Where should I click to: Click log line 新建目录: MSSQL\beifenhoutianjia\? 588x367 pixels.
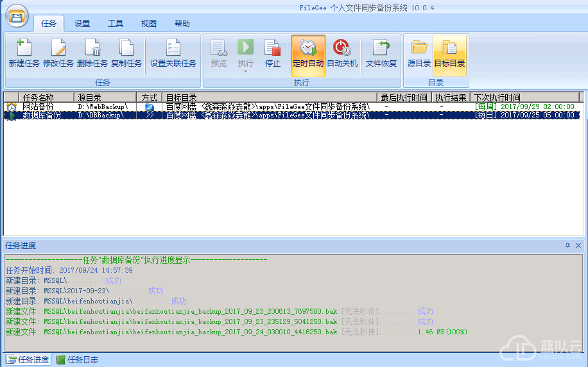pyautogui.click(x=96, y=301)
